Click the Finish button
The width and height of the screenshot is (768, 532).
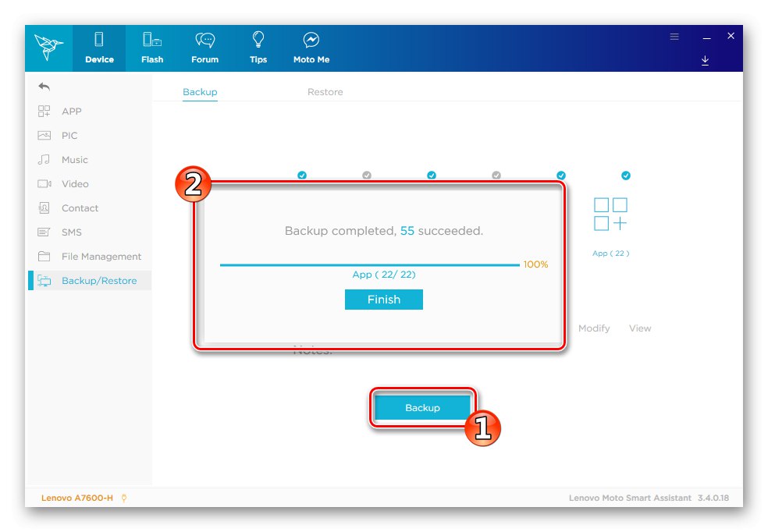coord(383,300)
